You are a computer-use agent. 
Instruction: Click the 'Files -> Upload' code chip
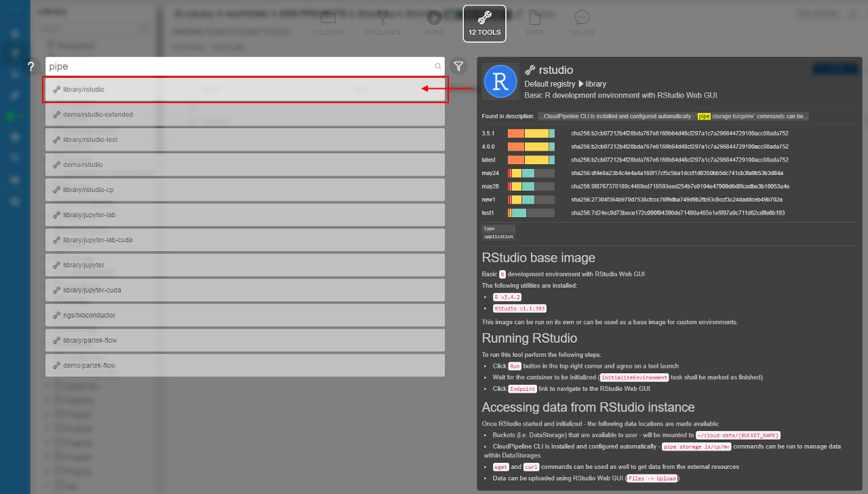[652, 478]
